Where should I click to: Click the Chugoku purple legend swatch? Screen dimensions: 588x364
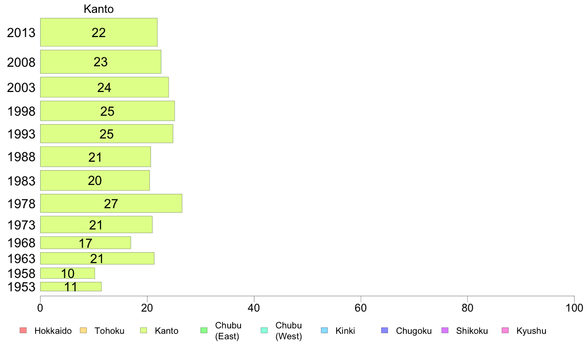385,330
